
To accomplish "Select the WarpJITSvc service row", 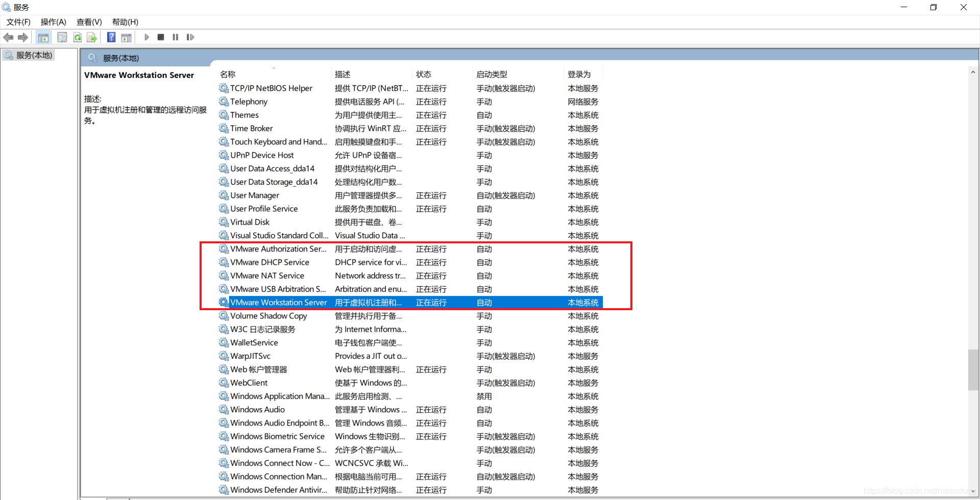I will [410, 356].
